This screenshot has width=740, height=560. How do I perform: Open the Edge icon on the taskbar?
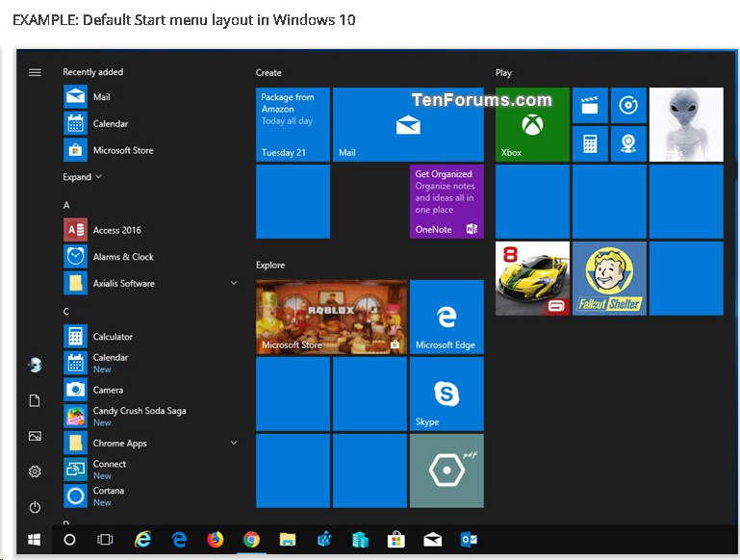coord(179,539)
